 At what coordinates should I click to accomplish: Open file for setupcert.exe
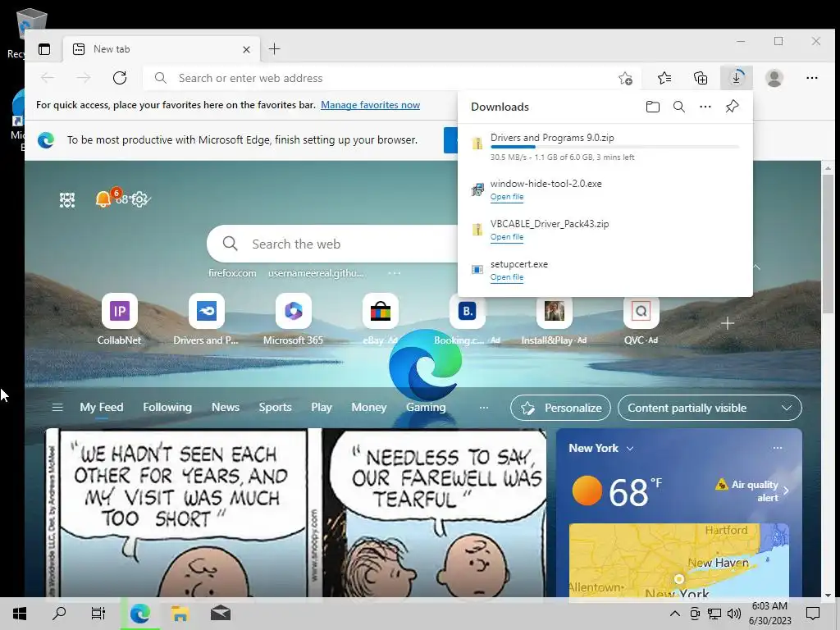pos(507,277)
